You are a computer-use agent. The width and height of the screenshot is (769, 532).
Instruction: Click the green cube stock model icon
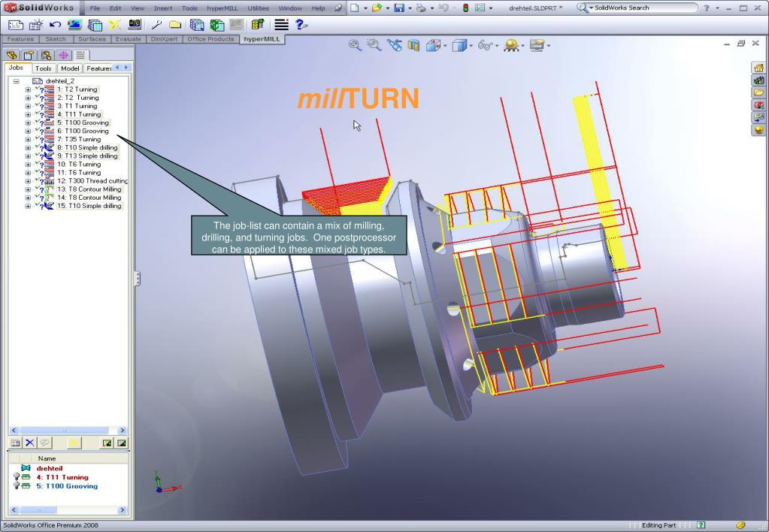pyautogui.click(x=216, y=25)
